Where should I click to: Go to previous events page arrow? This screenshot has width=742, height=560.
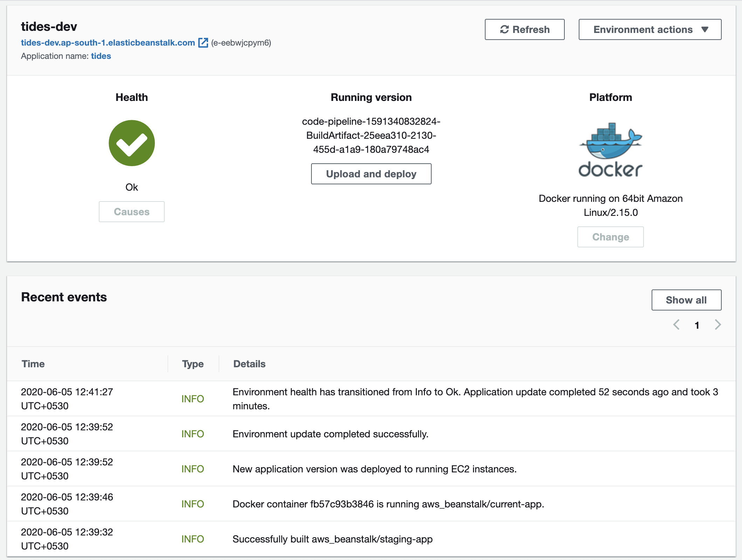coord(676,325)
